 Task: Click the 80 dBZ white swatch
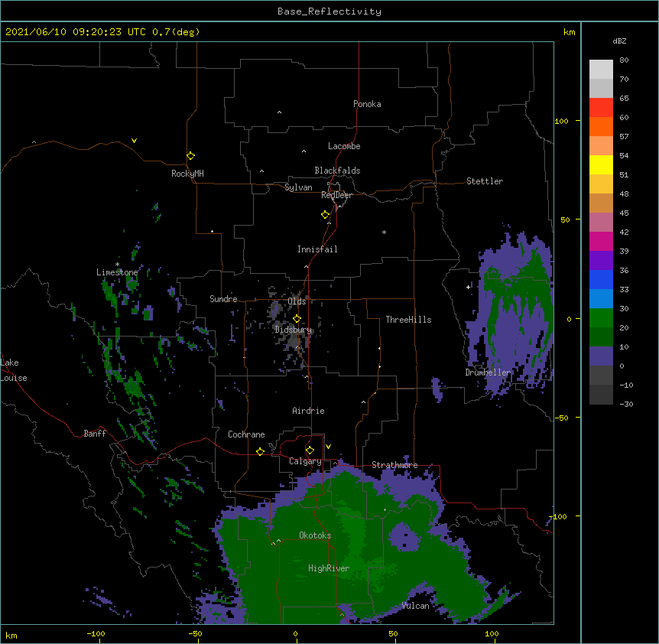coord(601,69)
